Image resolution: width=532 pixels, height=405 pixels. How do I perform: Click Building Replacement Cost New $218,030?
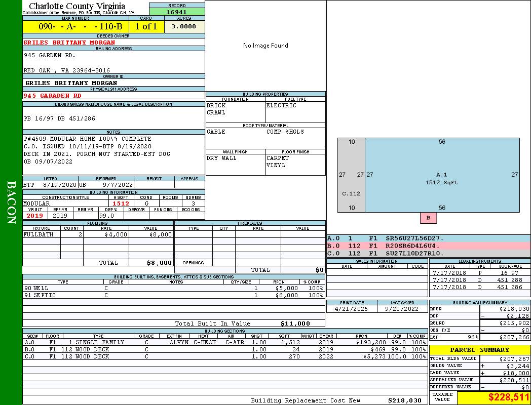(404, 400)
